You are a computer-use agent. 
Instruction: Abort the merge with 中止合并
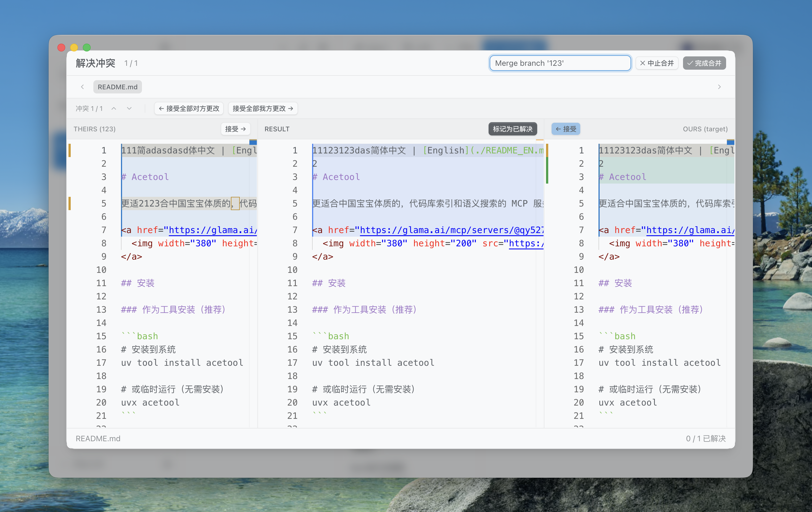[657, 63]
